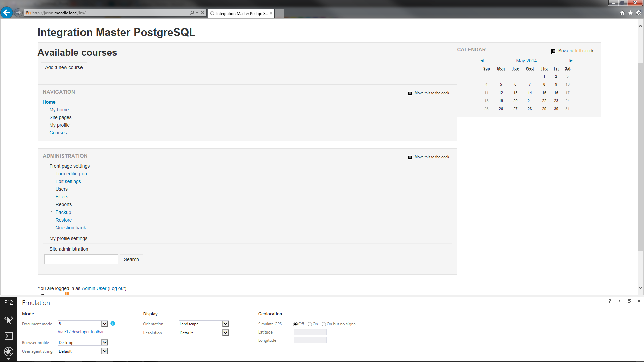644x362 pixels.
Task: Open the User agent string dropdown
Action: [x=105, y=351]
